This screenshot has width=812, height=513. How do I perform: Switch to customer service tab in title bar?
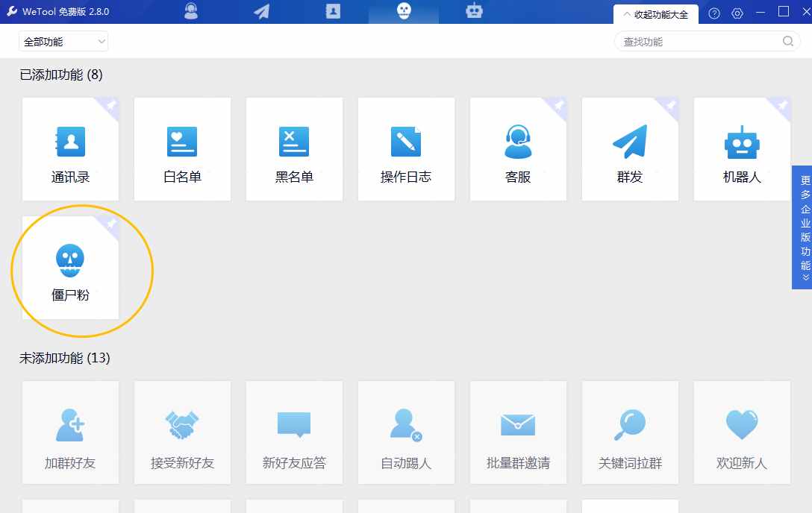[x=191, y=11]
